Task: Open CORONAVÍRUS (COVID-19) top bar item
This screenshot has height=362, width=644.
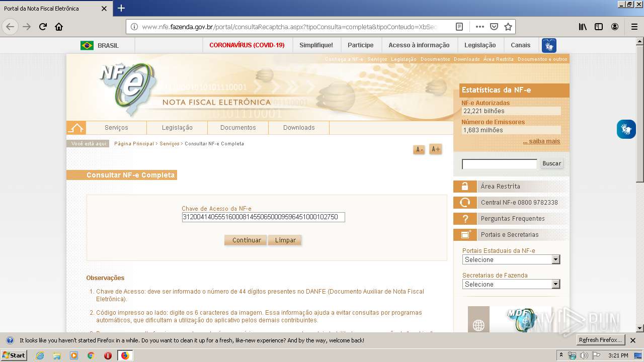Action: pos(247,45)
